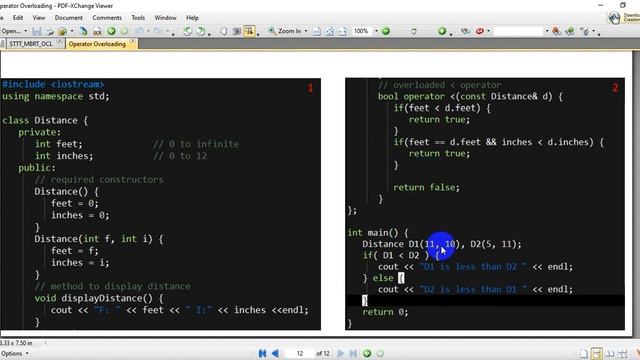The width and height of the screenshot is (640, 360).
Task: Click the Fit Page icon
Action: (329, 31)
